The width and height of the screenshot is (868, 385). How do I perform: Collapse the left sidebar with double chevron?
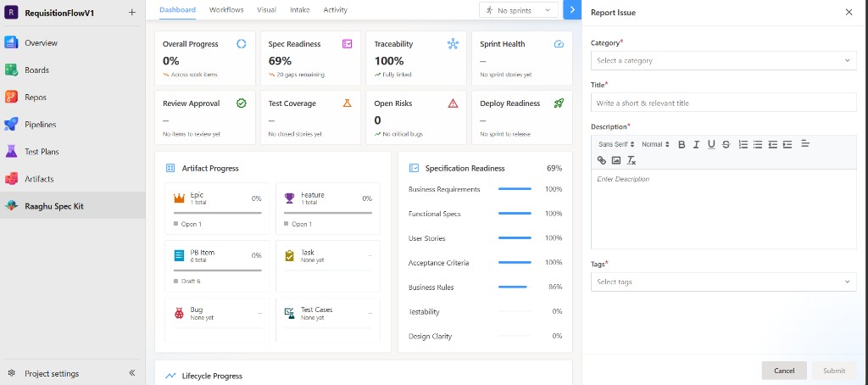tap(131, 373)
